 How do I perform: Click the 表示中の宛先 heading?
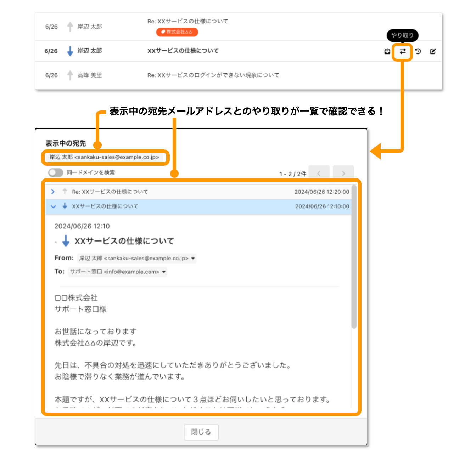pyautogui.click(x=66, y=143)
